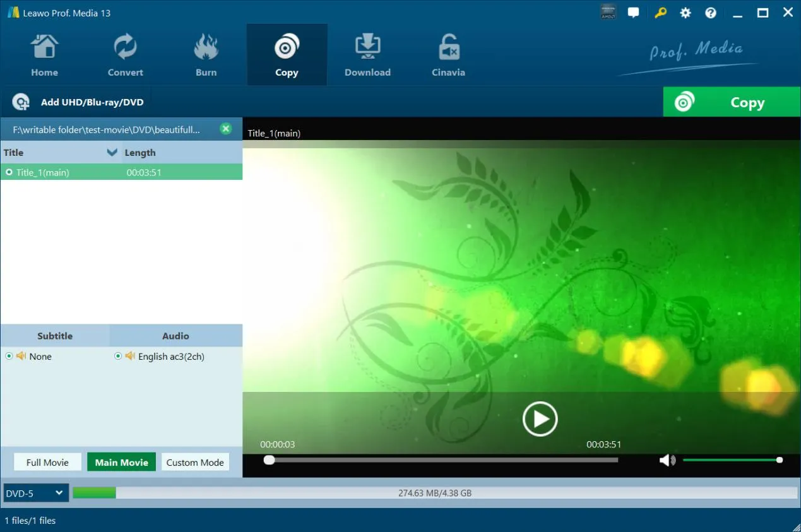801x532 pixels.
Task: Open the DVD-5 disc type dropdown
Action: [36, 493]
